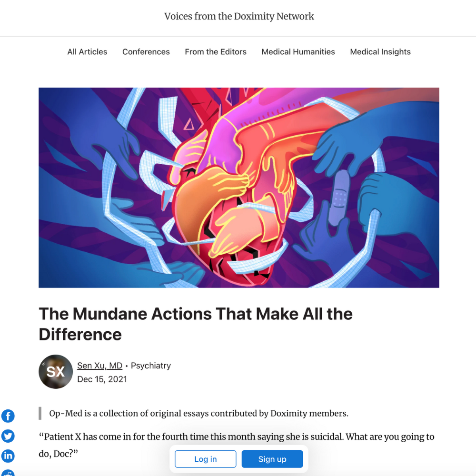Open the Medical Humanities category
476x476 pixels.
(298, 52)
